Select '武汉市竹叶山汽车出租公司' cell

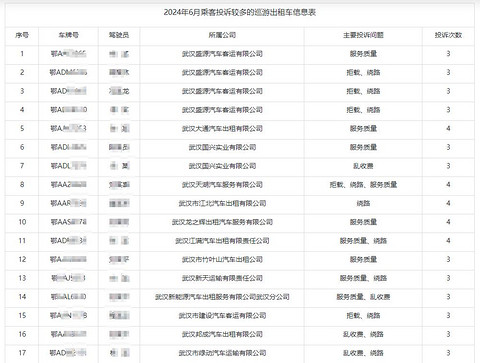coord(222,259)
